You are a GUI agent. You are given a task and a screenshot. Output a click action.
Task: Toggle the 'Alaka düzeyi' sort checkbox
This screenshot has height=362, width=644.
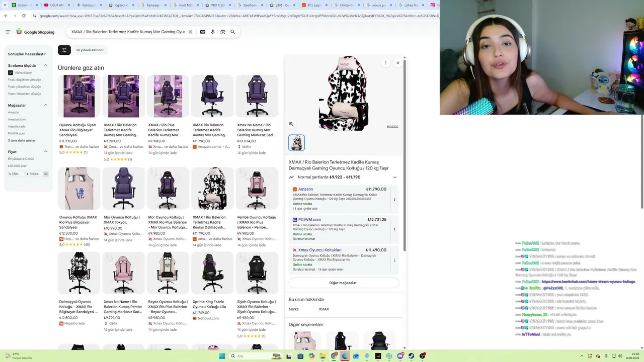[x=11, y=72]
